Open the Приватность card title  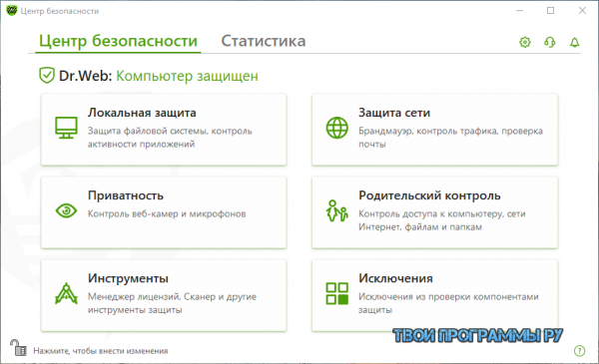coord(126,195)
